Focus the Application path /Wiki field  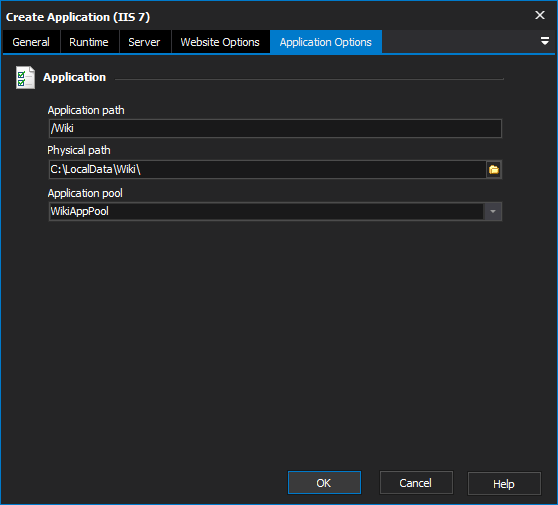275,128
